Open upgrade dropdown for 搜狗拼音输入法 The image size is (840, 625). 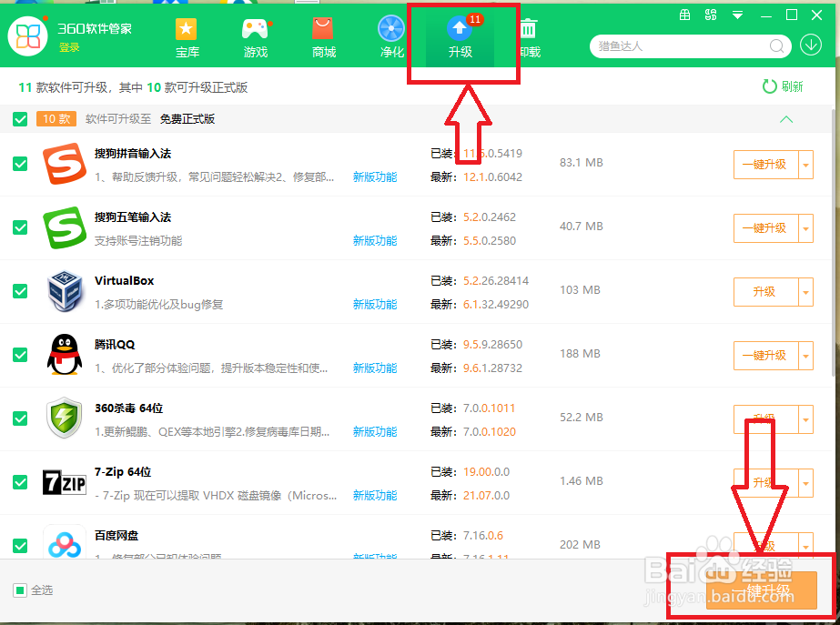pyautogui.click(x=805, y=165)
